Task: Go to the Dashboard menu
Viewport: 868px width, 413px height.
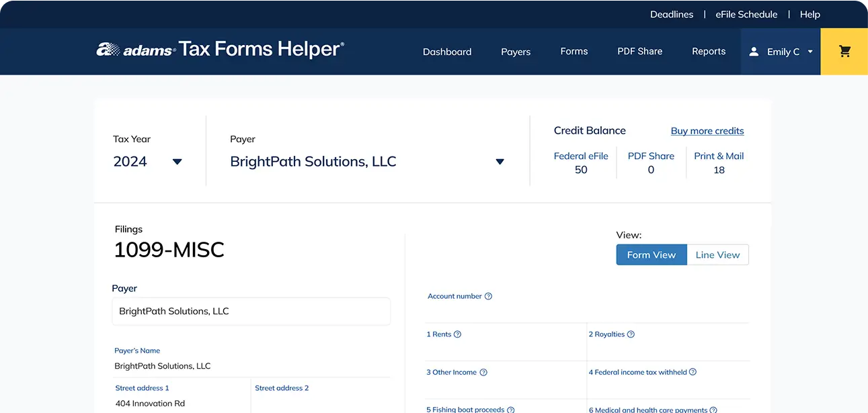Action: (447, 52)
